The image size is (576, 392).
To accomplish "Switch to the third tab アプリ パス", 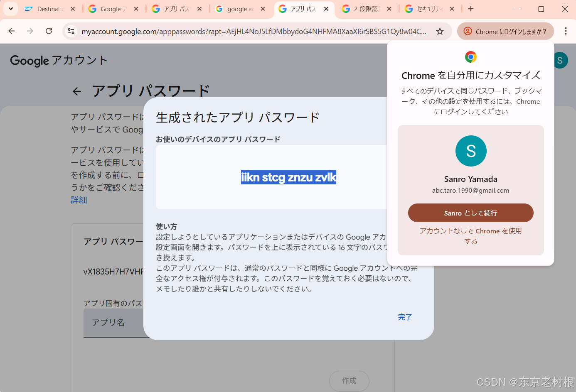I will pyautogui.click(x=177, y=9).
